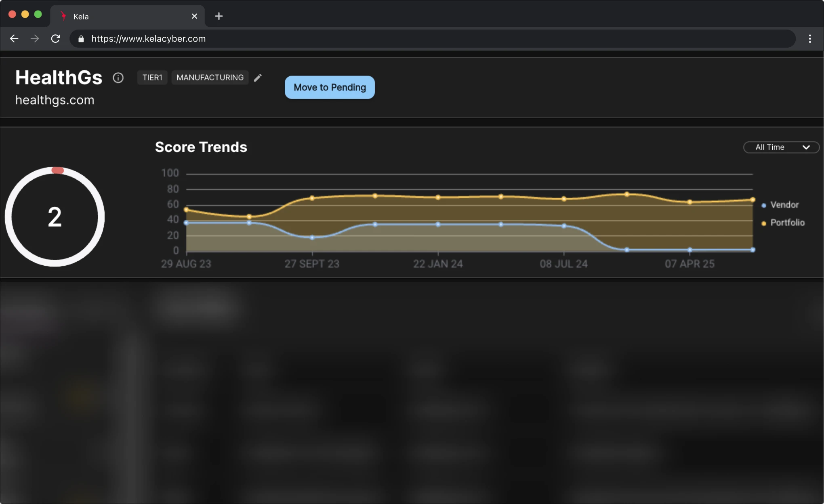Click the pencil edit tags icon
824x504 pixels.
258,78
